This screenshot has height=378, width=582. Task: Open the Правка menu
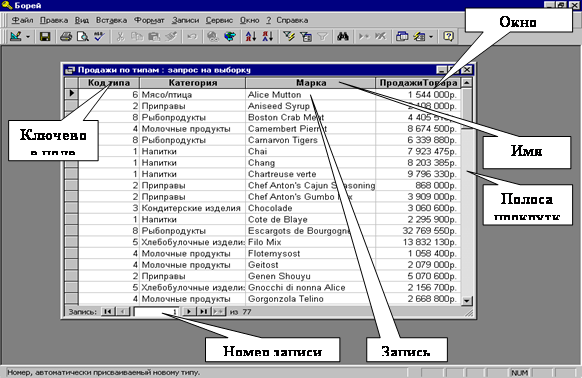click(x=54, y=20)
